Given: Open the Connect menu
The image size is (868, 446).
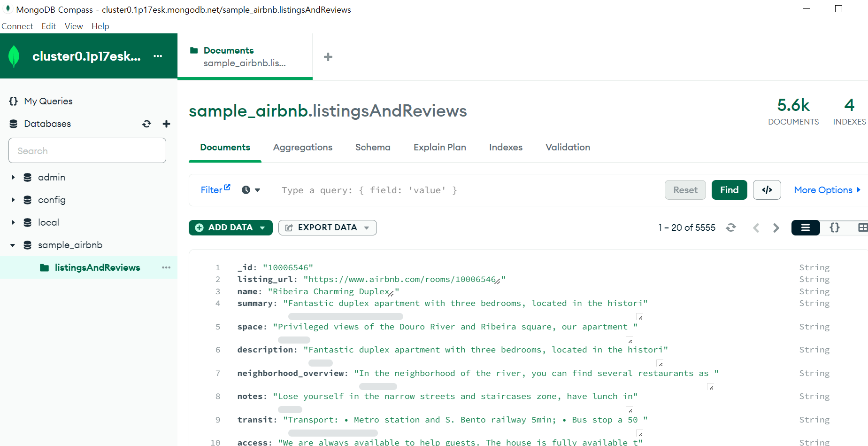Looking at the screenshot, I should click(x=17, y=26).
